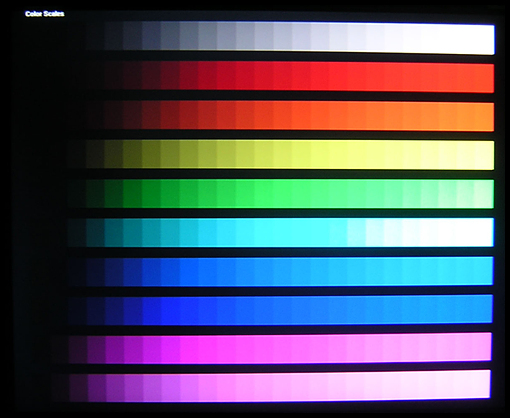Click the cyan-to-white gradient bar
This screenshot has height=418, width=510.
tap(281, 232)
